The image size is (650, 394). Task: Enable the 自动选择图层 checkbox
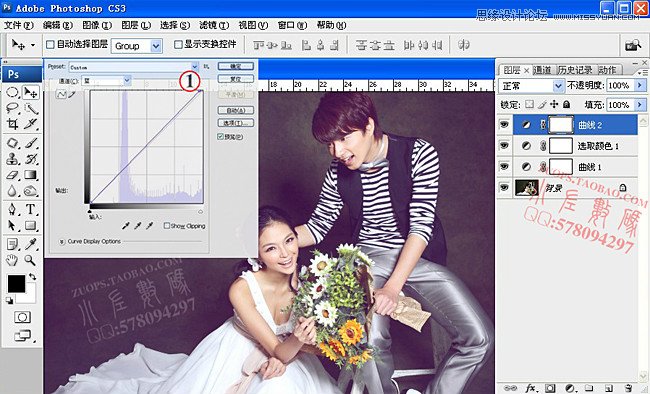(x=50, y=44)
